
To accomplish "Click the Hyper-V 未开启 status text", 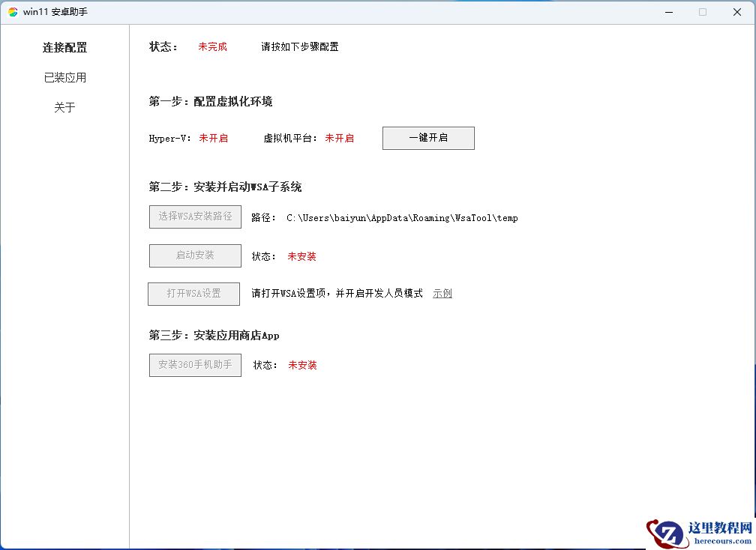I will pos(214,138).
